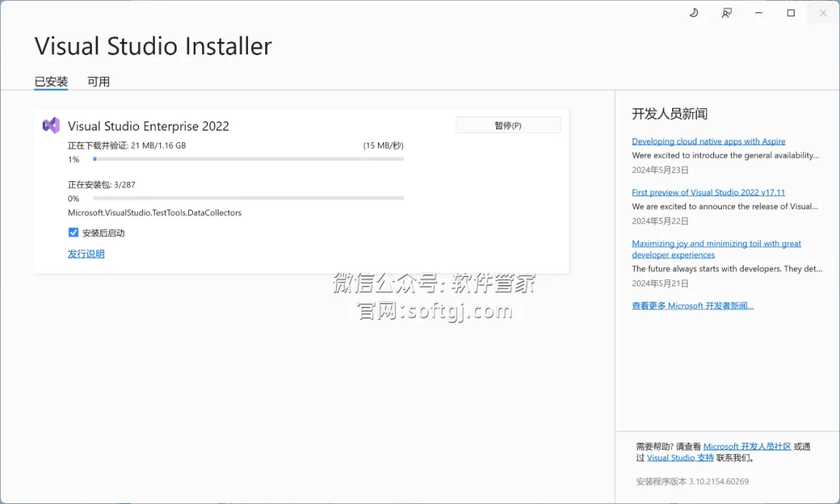
Task: Minimize the Visual Studio Installer window
Action: click(x=758, y=13)
